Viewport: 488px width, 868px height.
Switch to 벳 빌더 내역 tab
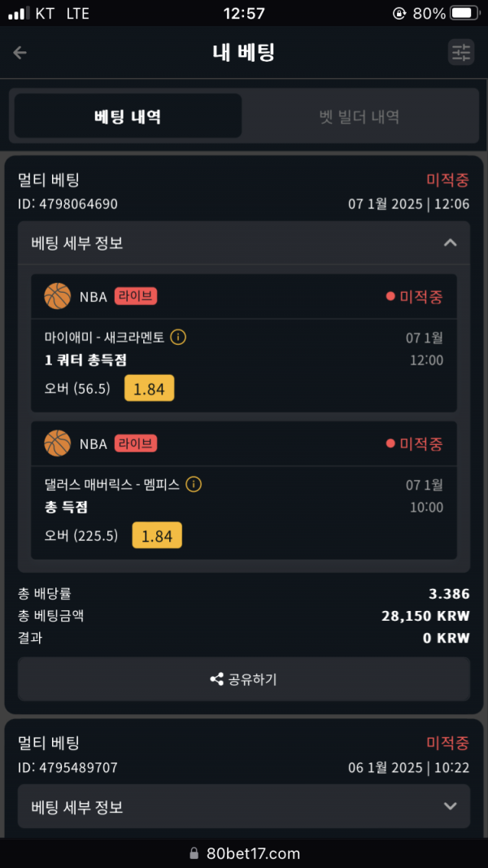pyautogui.click(x=359, y=116)
